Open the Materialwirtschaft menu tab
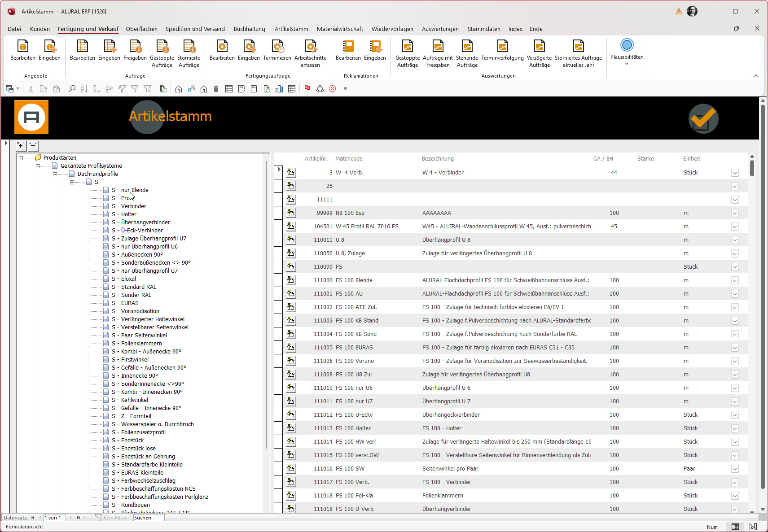 (x=340, y=29)
